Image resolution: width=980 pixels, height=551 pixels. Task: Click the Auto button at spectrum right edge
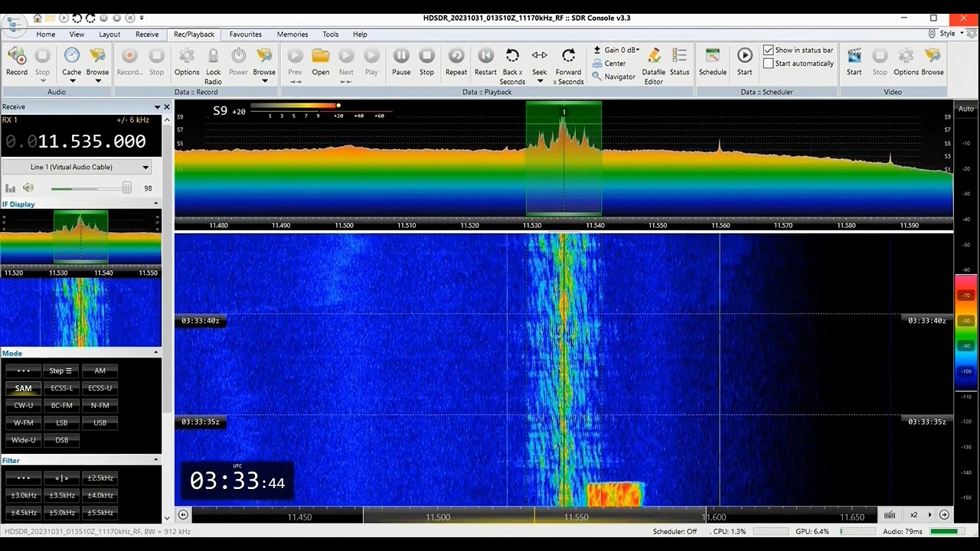[966, 109]
